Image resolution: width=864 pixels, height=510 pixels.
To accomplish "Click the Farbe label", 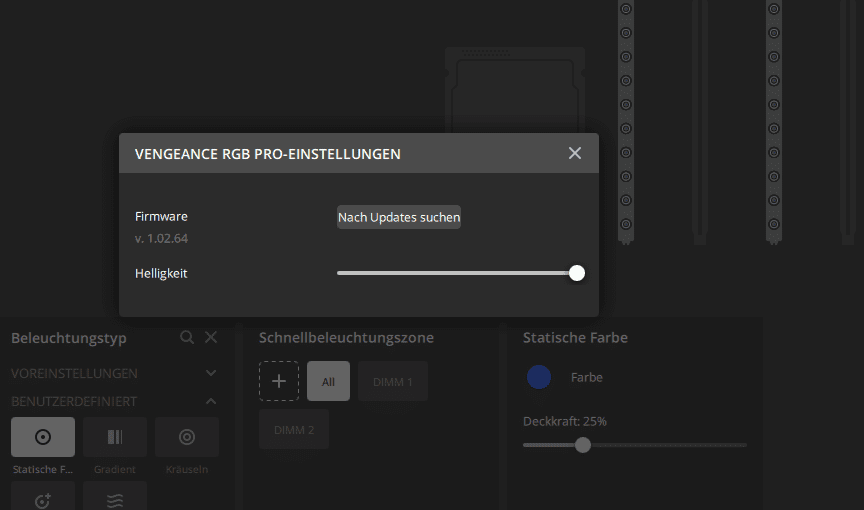I will (x=587, y=377).
